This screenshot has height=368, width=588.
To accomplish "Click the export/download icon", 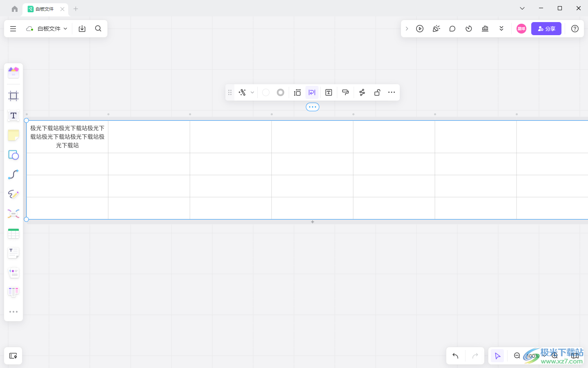I will [82, 29].
